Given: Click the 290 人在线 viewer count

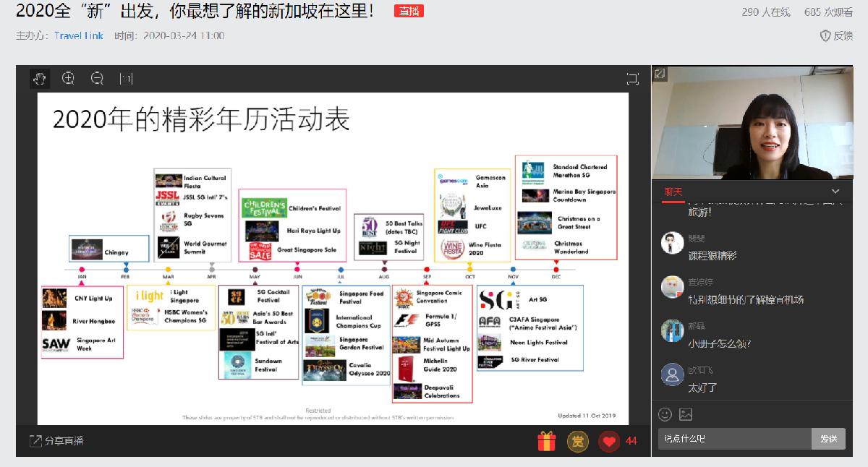Looking at the screenshot, I should (x=766, y=12).
